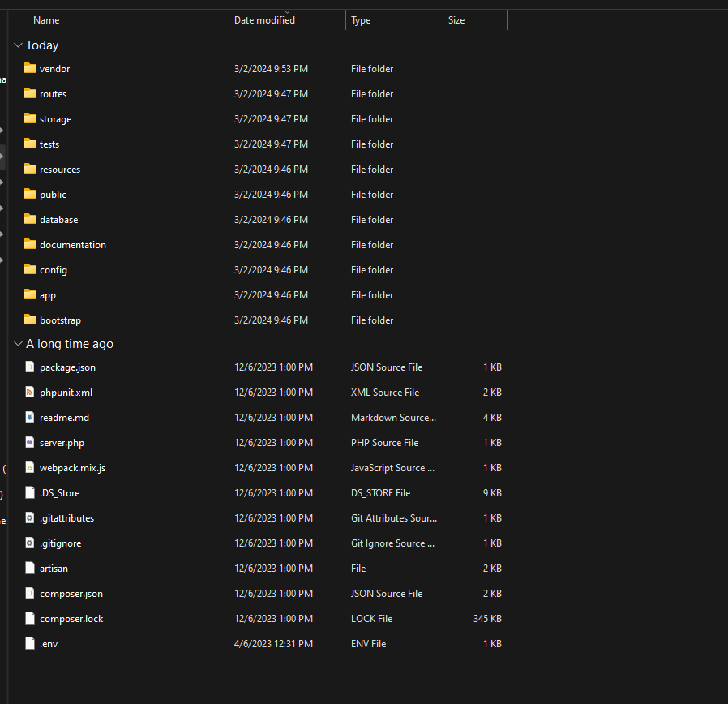Click the package.json file icon
The width and height of the screenshot is (728, 704).
[x=30, y=367]
